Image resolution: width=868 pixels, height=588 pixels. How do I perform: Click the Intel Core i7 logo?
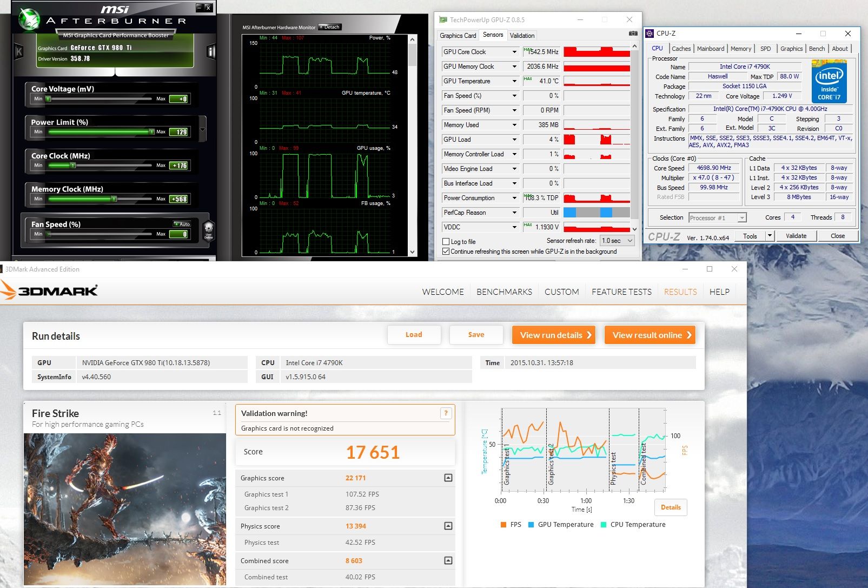(x=829, y=82)
